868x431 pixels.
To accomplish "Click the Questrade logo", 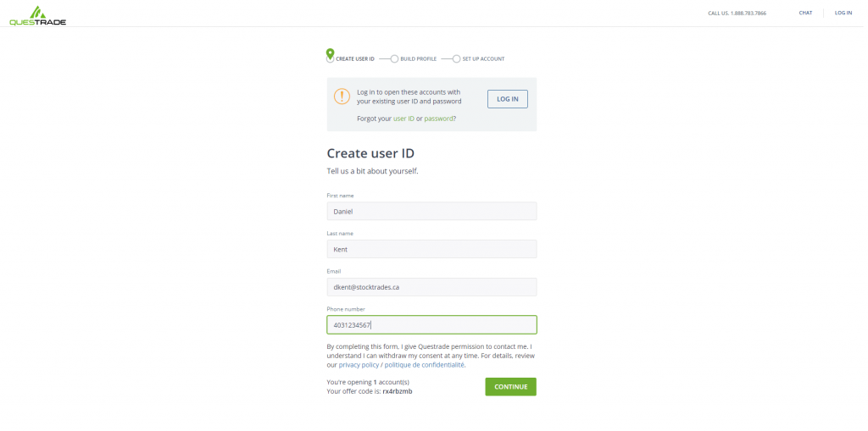I will pyautogui.click(x=37, y=15).
